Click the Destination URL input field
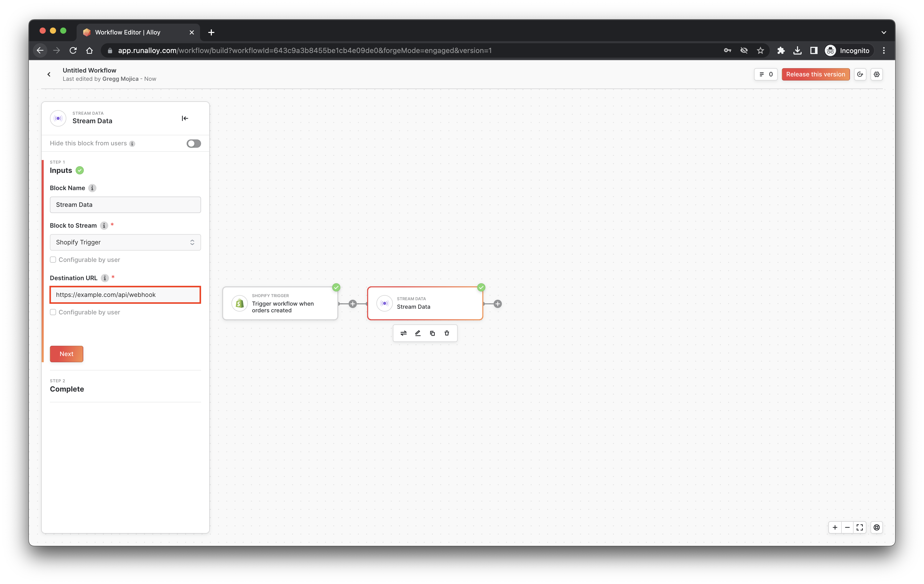 (125, 295)
